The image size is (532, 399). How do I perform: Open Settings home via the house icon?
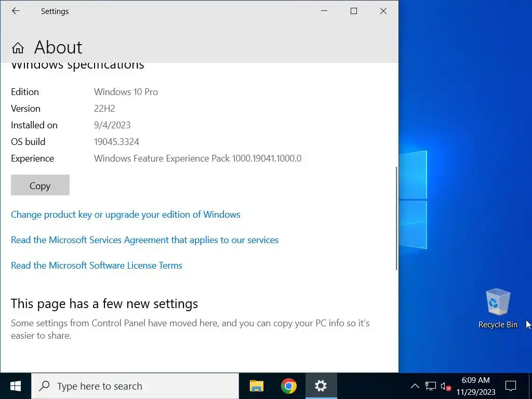(18, 48)
